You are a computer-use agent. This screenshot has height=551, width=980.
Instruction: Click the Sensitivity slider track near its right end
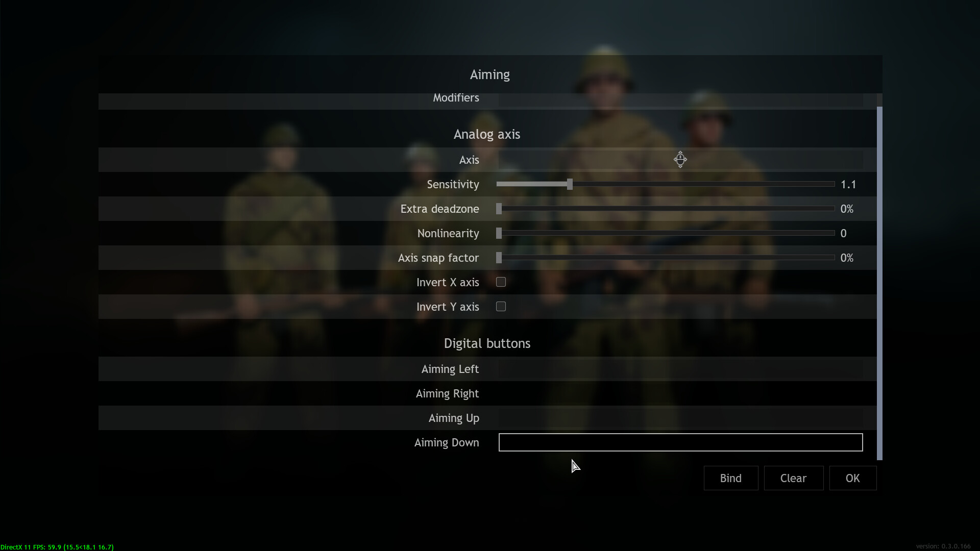click(817, 184)
